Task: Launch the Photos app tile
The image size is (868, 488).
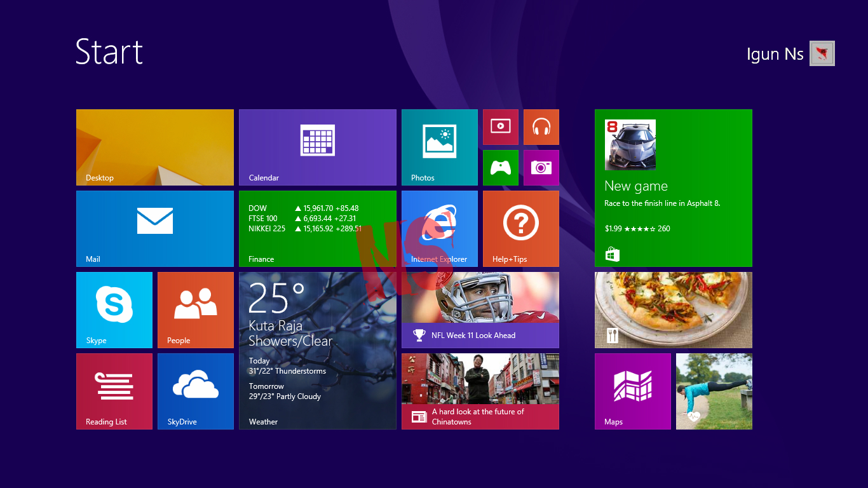Action: coord(440,147)
